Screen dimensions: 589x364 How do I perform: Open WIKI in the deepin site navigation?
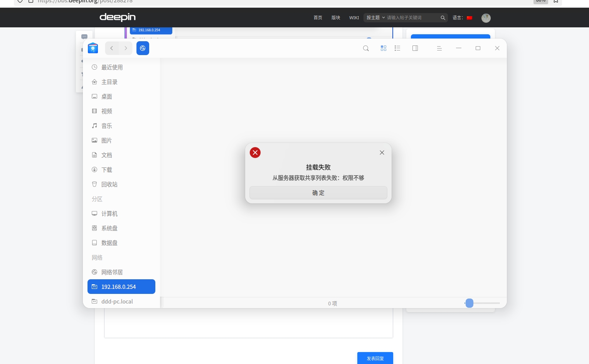pos(354,18)
